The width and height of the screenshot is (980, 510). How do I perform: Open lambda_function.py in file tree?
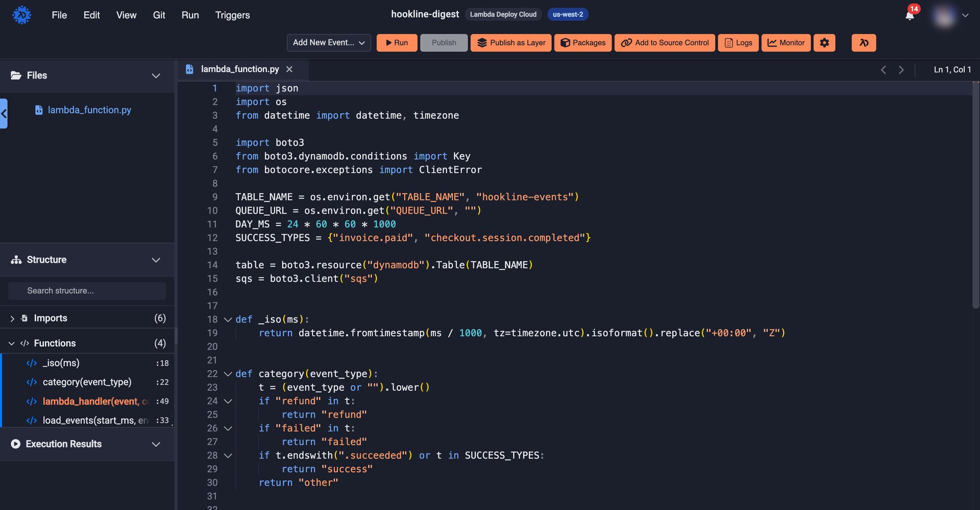point(89,110)
